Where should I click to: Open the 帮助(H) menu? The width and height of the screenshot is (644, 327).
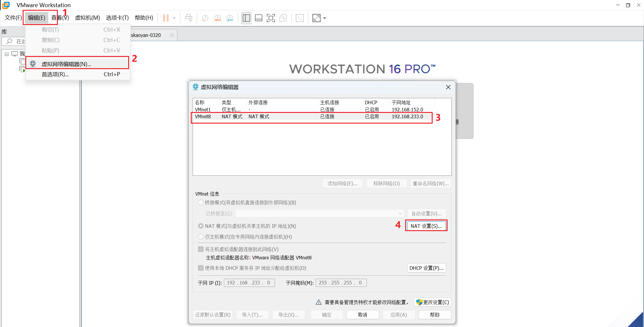click(x=144, y=18)
